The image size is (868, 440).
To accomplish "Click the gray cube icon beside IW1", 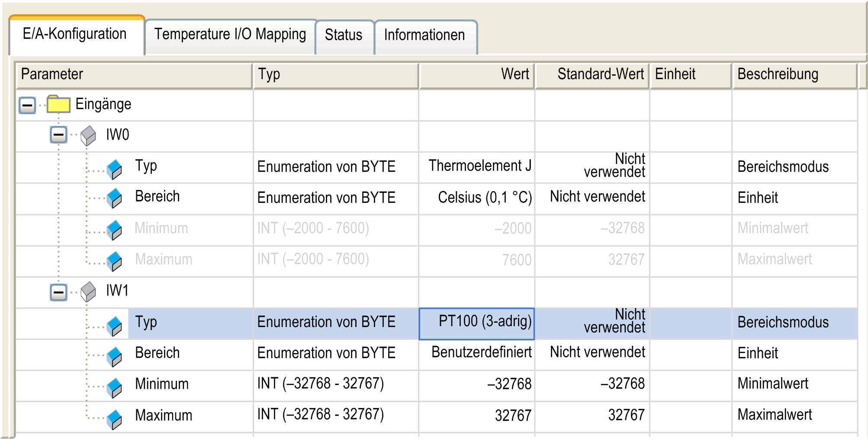I will (88, 291).
